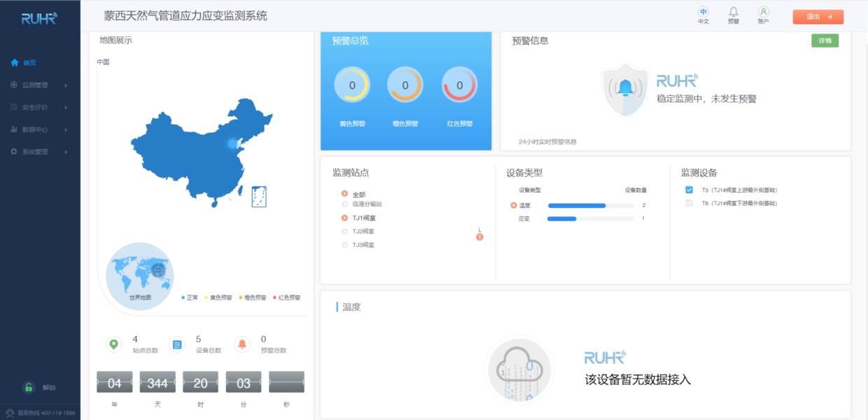This screenshot has height=420, width=868.
Task: Click the 中文 language icon
Action: 703,12
